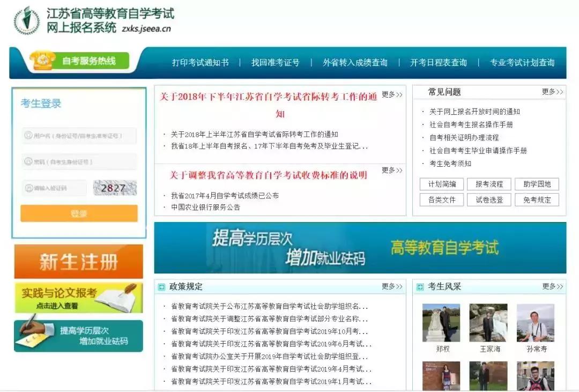Click the 报考流程 quick button
This screenshot has height=392, width=579.
[488, 184]
